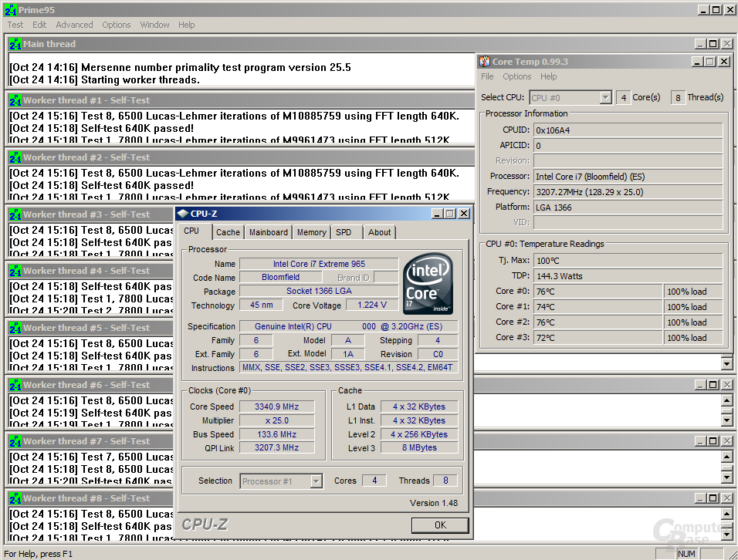Maximize the Worker thread #7 window
The height and width of the screenshot is (560, 738).
coord(713,441)
